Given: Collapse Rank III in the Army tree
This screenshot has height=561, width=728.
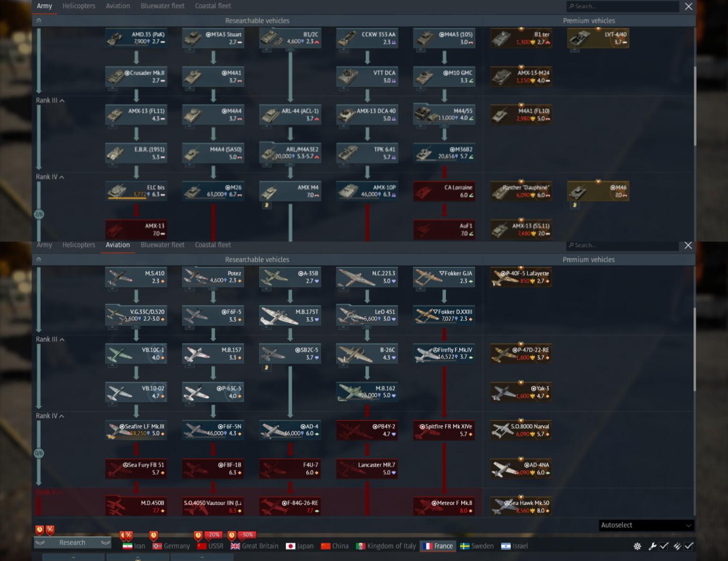Looking at the screenshot, I should (50, 100).
